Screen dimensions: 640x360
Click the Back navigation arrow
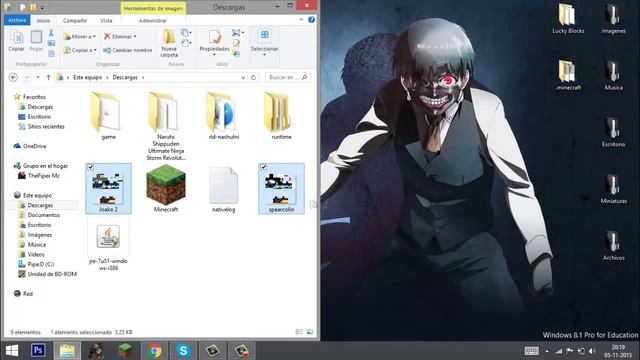pyautogui.click(x=13, y=77)
